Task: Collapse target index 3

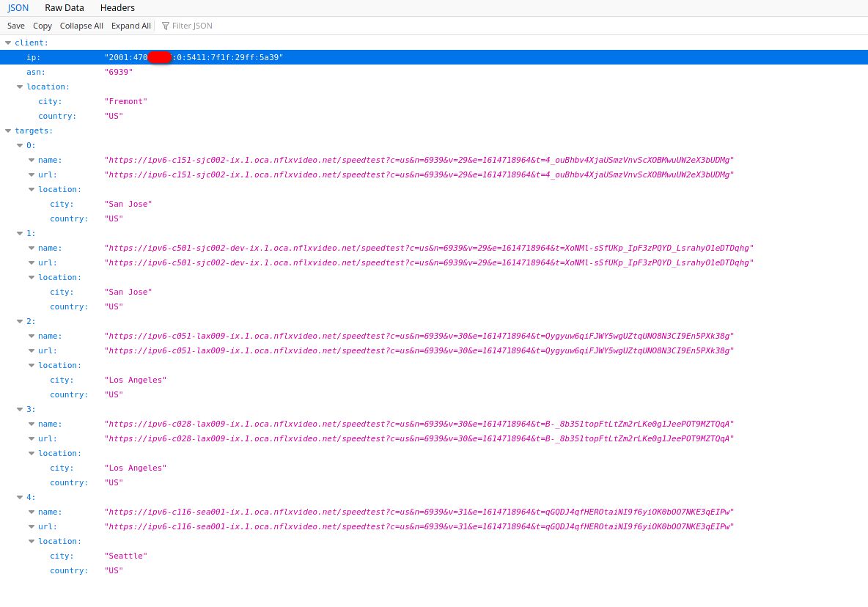Action: click(x=19, y=410)
